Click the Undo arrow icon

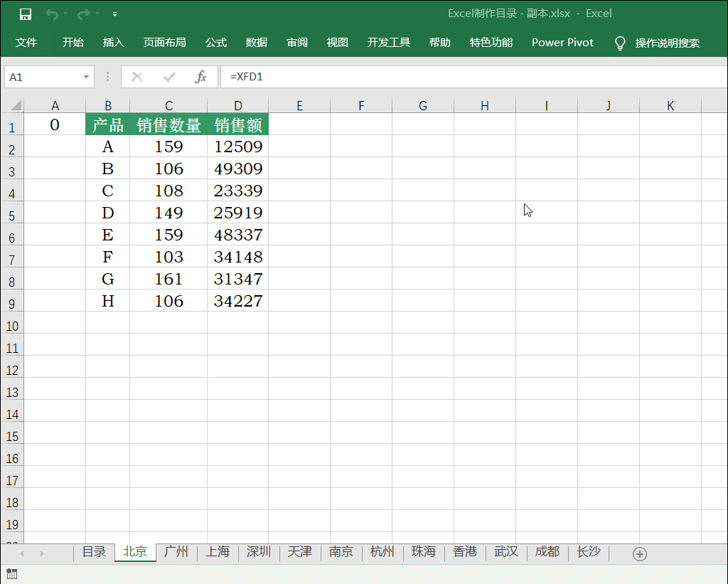[x=51, y=14]
